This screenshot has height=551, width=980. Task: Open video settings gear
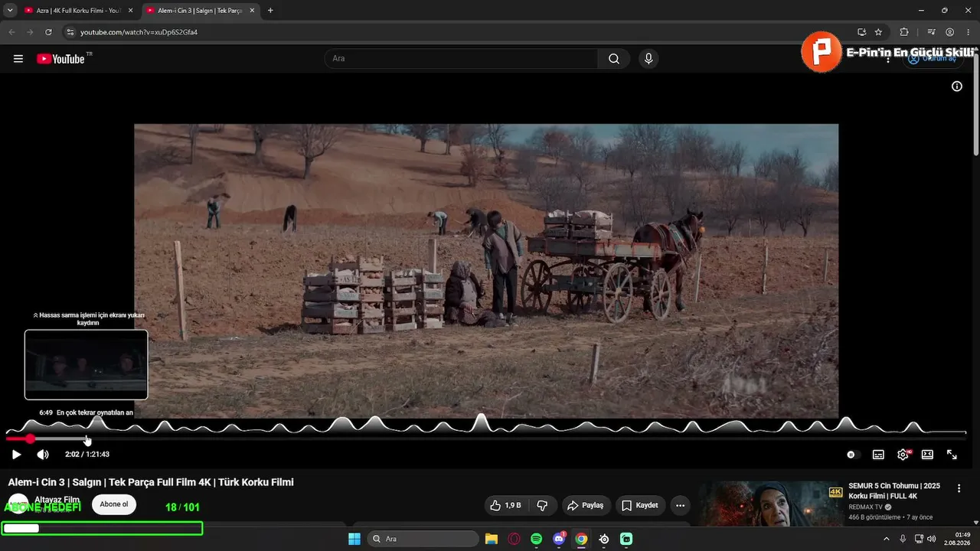(903, 455)
